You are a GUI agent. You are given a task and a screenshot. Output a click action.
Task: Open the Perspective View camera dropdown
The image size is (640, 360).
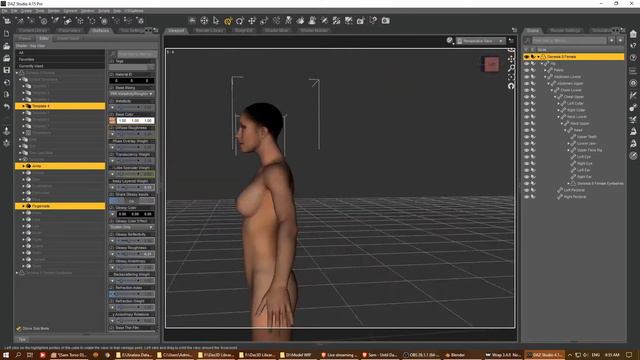point(481,41)
